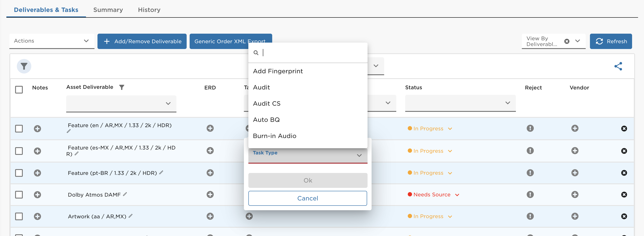Screen dimensions: 644x236
Task: Open the Asset Deliverable column filter dropdown
Action: click(x=121, y=104)
